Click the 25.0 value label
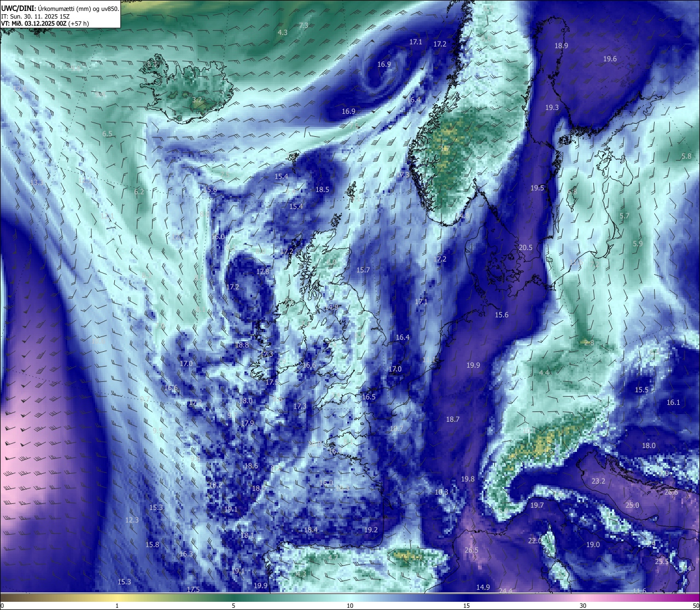700x610 pixels. coord(632,506)
